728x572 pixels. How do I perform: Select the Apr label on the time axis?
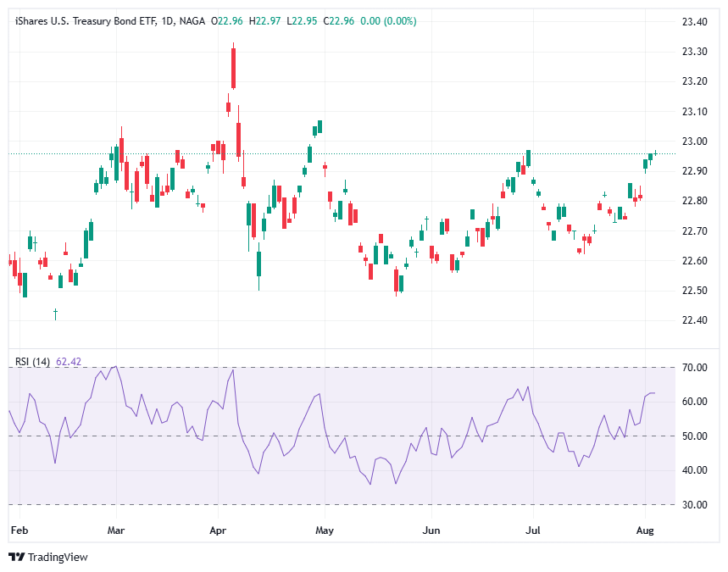coord(218,530)
